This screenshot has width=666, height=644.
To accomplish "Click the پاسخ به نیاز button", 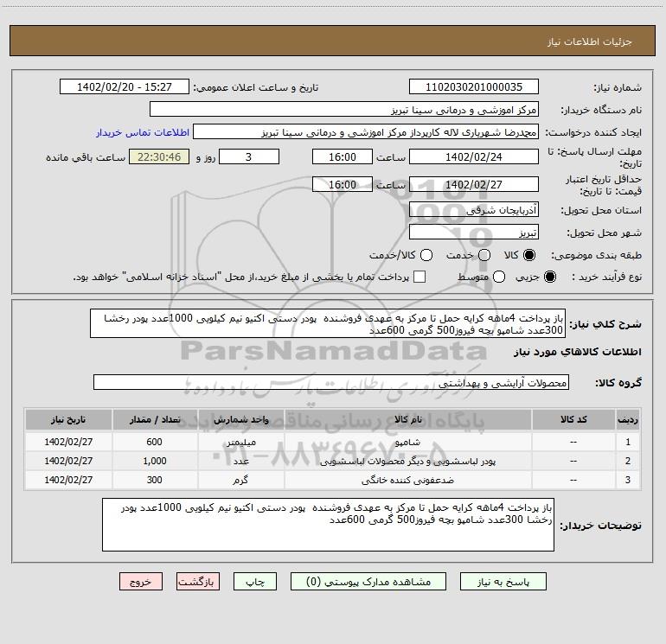I will point(503,581).
